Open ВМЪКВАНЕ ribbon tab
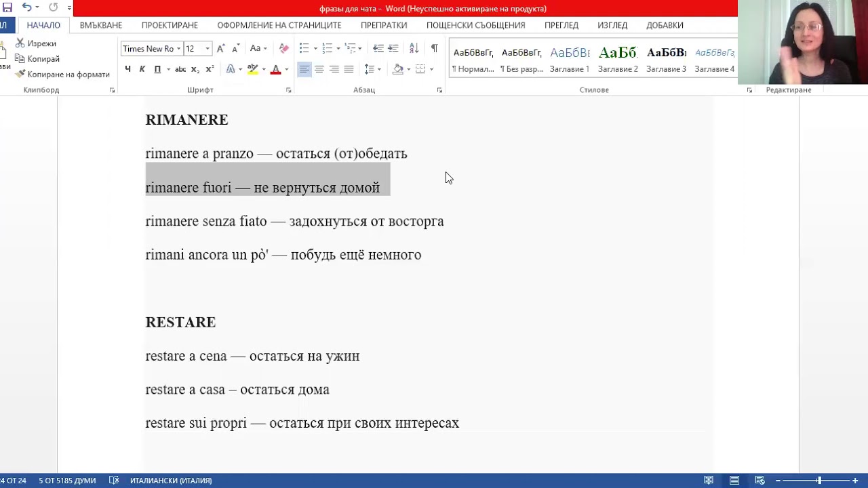 tap(101, 25)
